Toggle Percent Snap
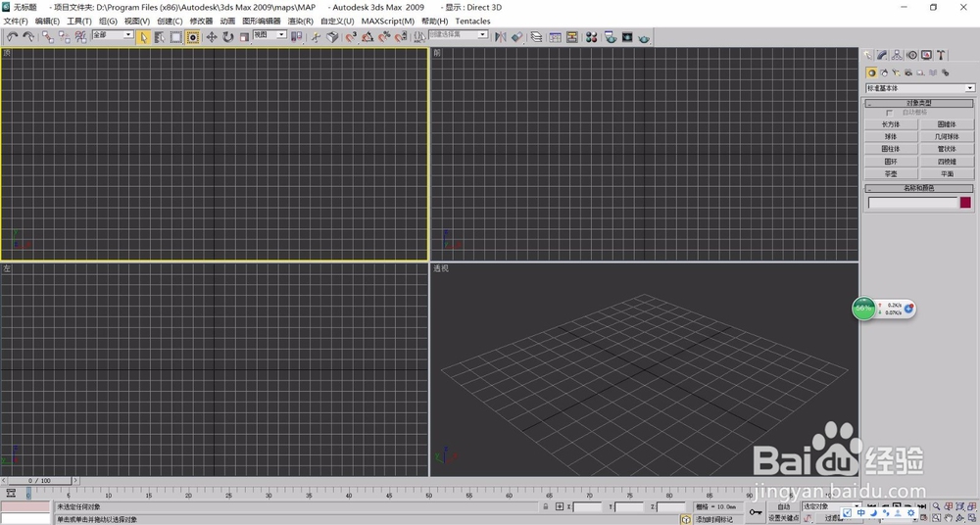This screenshot has width=980, height=525. point(384,37)
